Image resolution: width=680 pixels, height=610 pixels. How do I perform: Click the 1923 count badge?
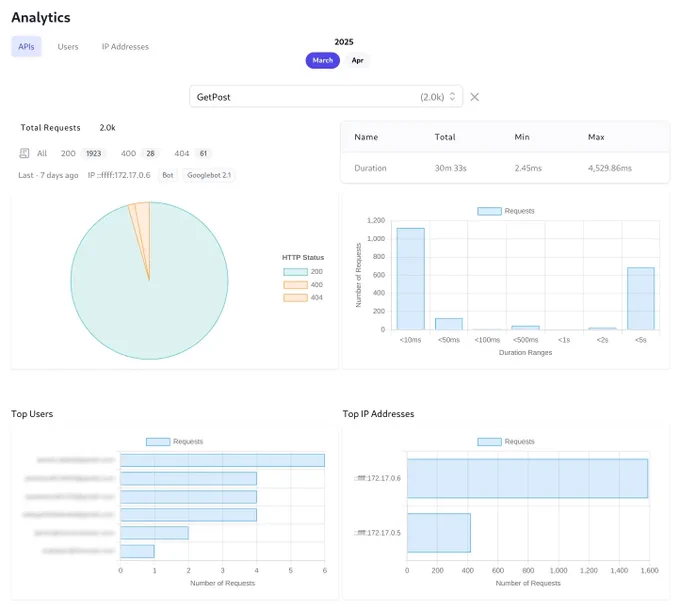[93, 153]
